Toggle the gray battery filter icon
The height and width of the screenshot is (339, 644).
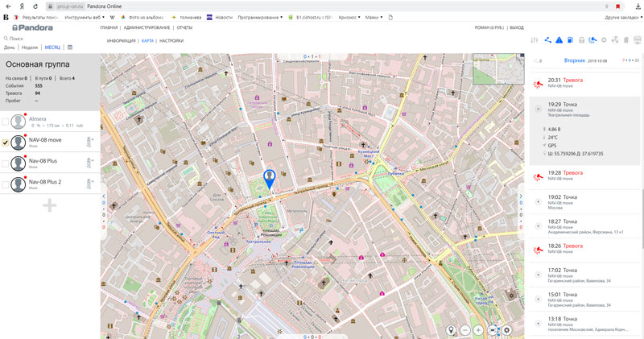(626, 39)
